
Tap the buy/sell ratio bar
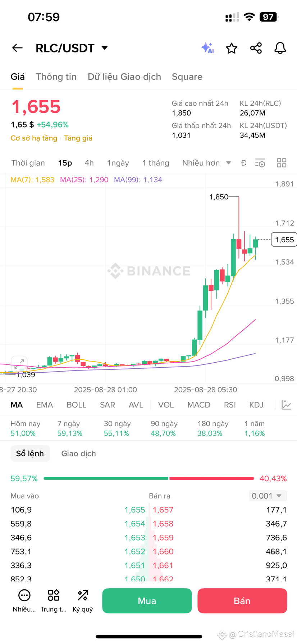coord(149,479)
